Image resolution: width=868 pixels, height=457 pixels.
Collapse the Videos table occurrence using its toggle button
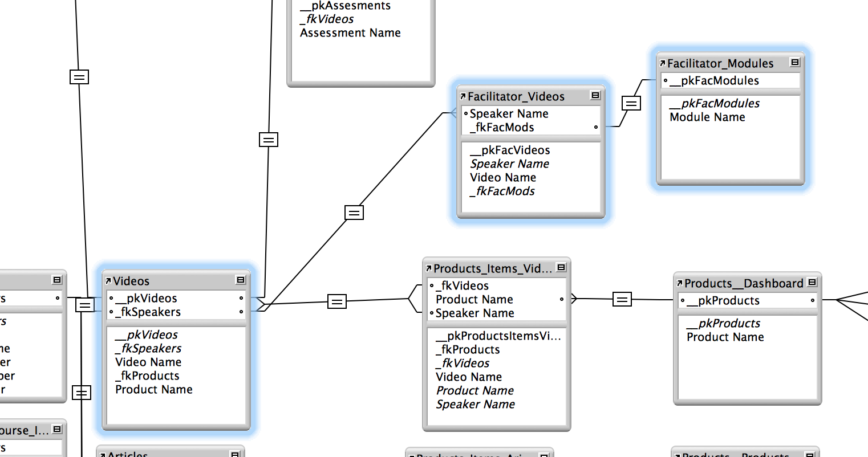[241, 280]
